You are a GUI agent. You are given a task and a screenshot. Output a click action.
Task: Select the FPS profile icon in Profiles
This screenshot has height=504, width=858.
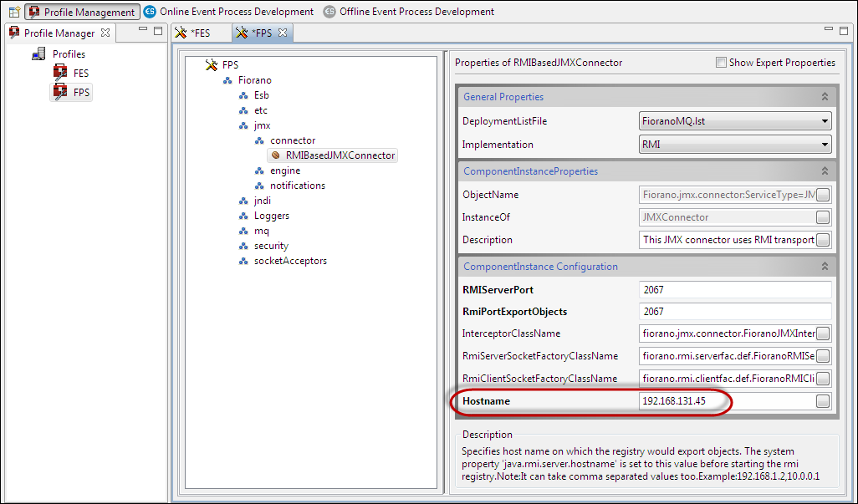point(60,92)
